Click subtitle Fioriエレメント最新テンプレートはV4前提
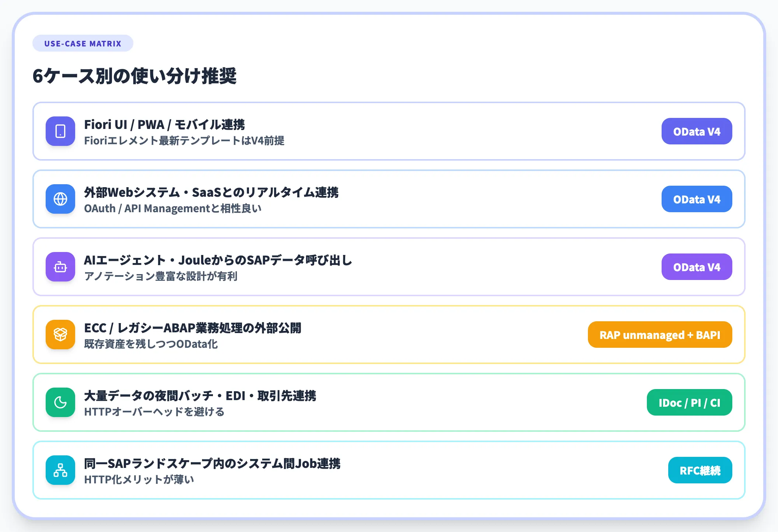 (x=184, y=141)
